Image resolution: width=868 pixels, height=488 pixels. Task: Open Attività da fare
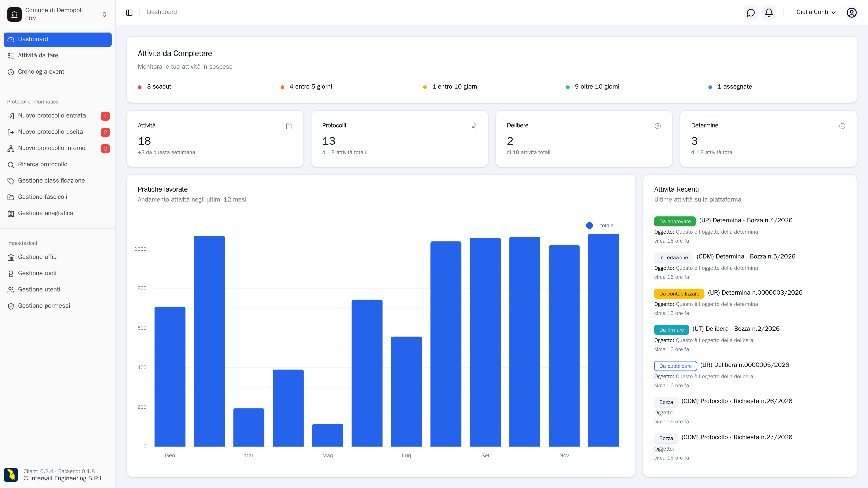58,56
